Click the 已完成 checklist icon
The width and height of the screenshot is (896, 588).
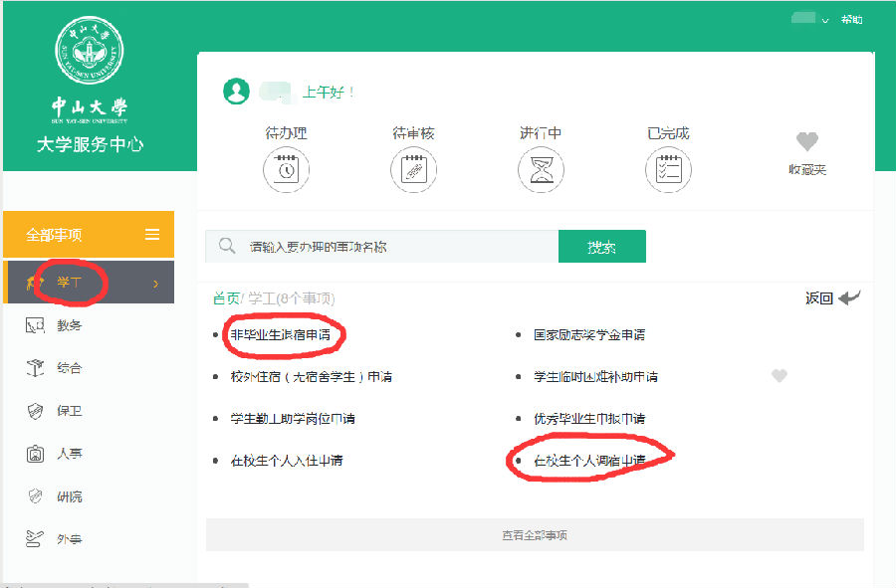tap(668, 170)
